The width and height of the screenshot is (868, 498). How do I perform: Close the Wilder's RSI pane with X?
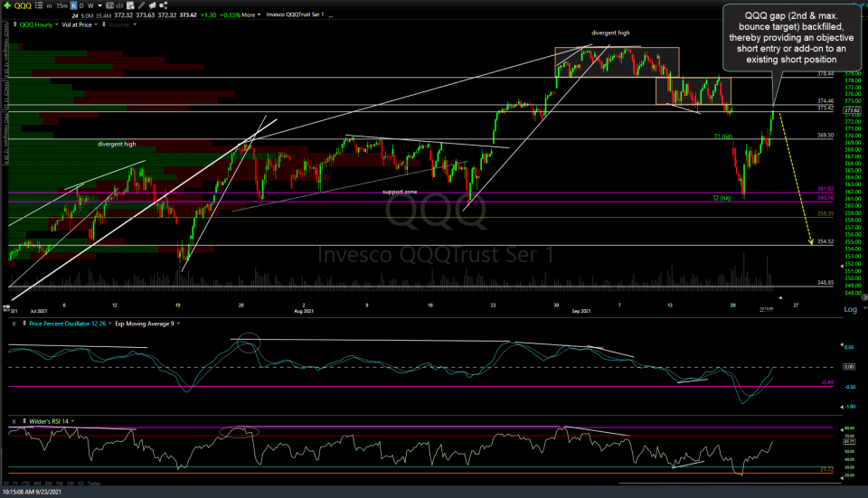(14, 421)
